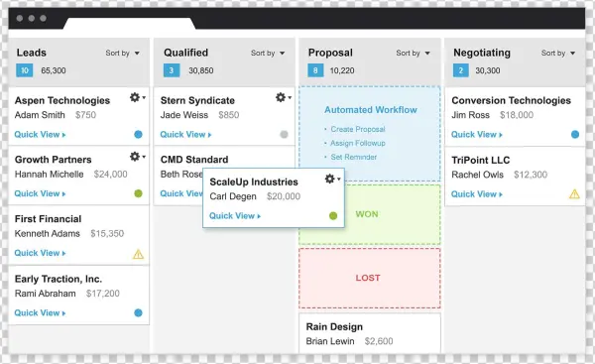This screenshot has height=364, width=595.
Task: Click the Rain Design deal card
Action: pos(370,333)
